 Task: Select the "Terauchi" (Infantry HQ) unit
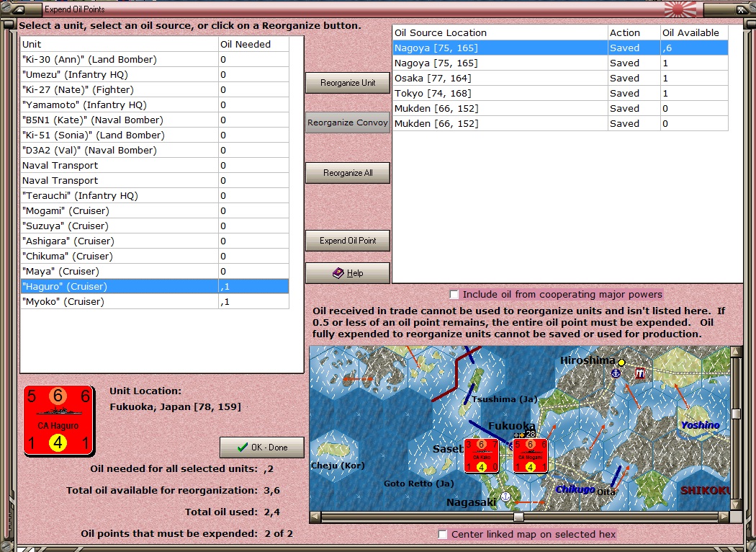155,195
